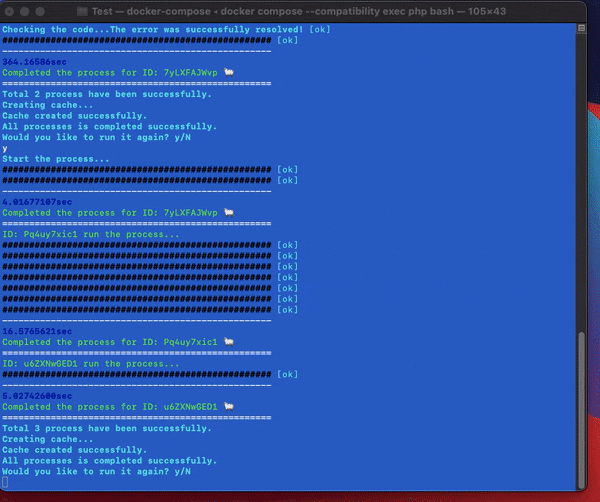Click the line 'Total 2 process have been successfully.'
600x502 pixels.
(107, 94)
